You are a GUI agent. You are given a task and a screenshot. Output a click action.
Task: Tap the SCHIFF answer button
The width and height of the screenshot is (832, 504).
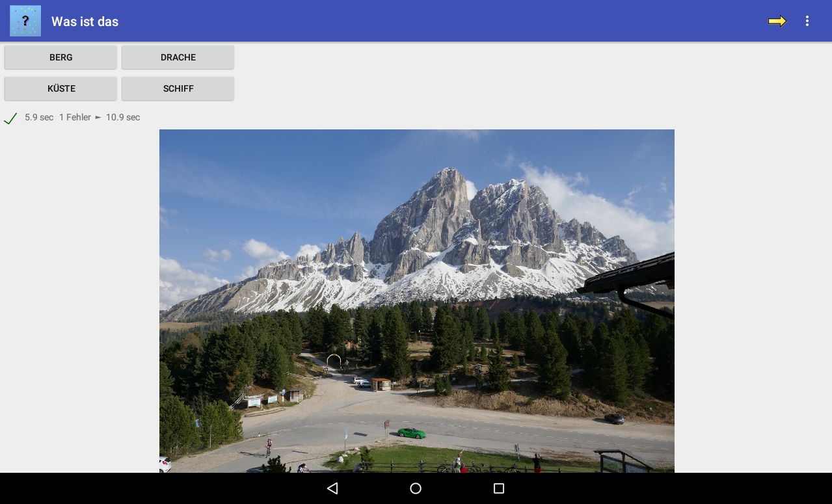coord(178,88)
